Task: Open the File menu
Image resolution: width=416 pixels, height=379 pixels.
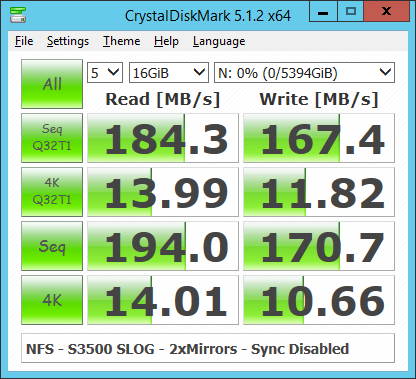Action: pos(24,41)
